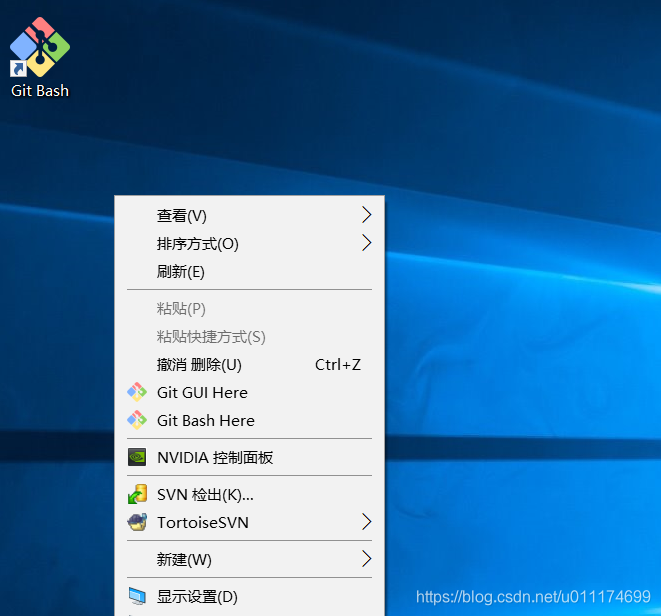661x616 pixels.
Task: Choose 撤消 删除(U) from context menu
Action: [x=250, y=364]
